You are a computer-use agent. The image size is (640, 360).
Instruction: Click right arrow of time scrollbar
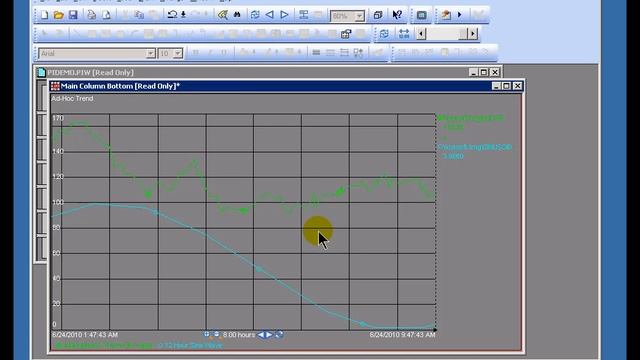(473, 34)
